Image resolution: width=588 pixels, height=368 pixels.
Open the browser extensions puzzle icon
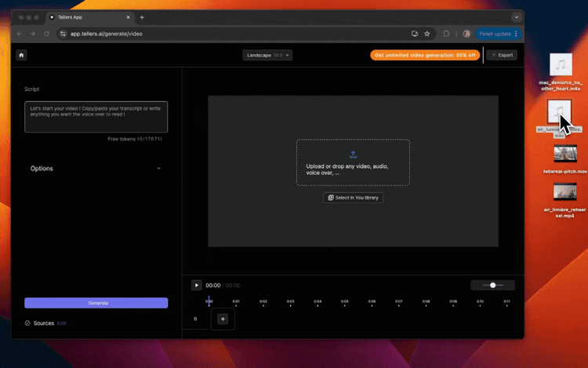[x=446, y=34]
